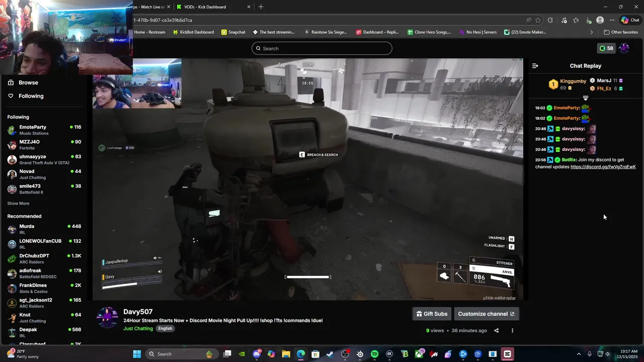Expand the leaderboard chevron under gifters

(x=585, y=98)
